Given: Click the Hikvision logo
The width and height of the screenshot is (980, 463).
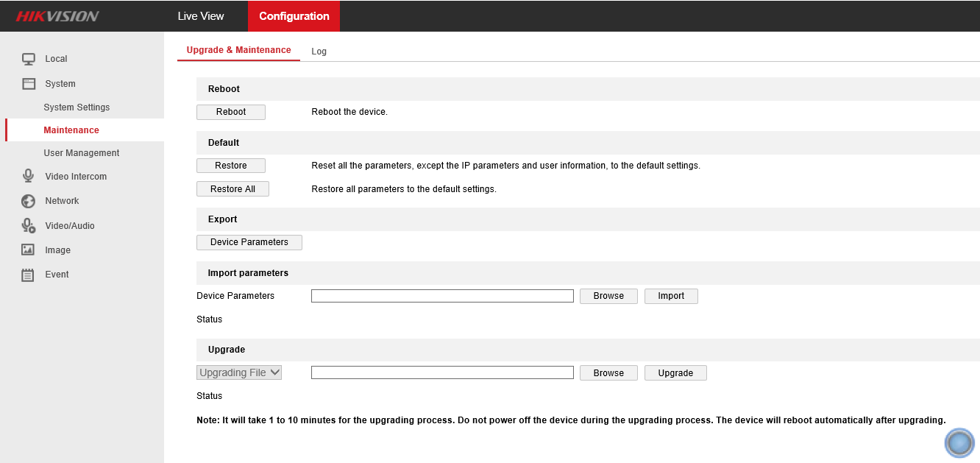Looking at the screenshot, I should pyautogui.click(x=57, y=16).
